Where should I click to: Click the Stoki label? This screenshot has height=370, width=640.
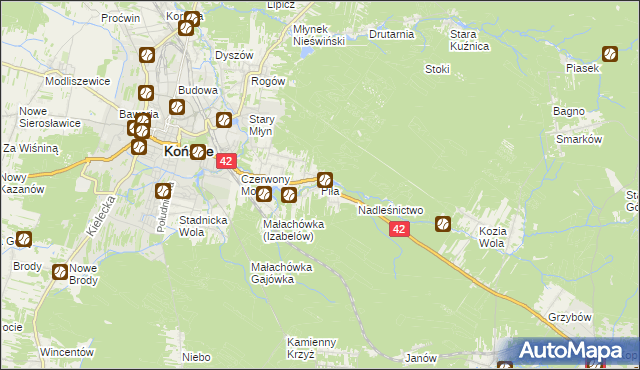pyautogui.click(x=437, y=69)
